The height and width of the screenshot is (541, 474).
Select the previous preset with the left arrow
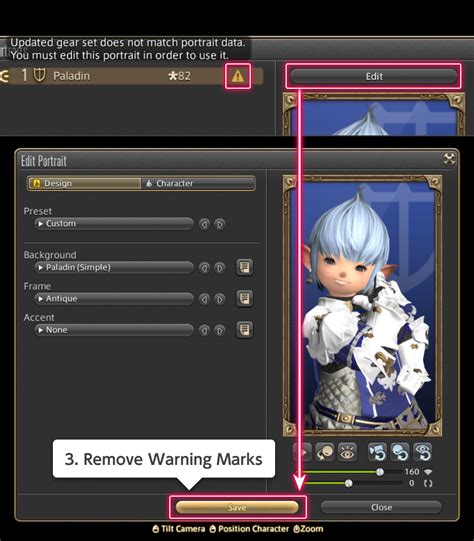204,224
